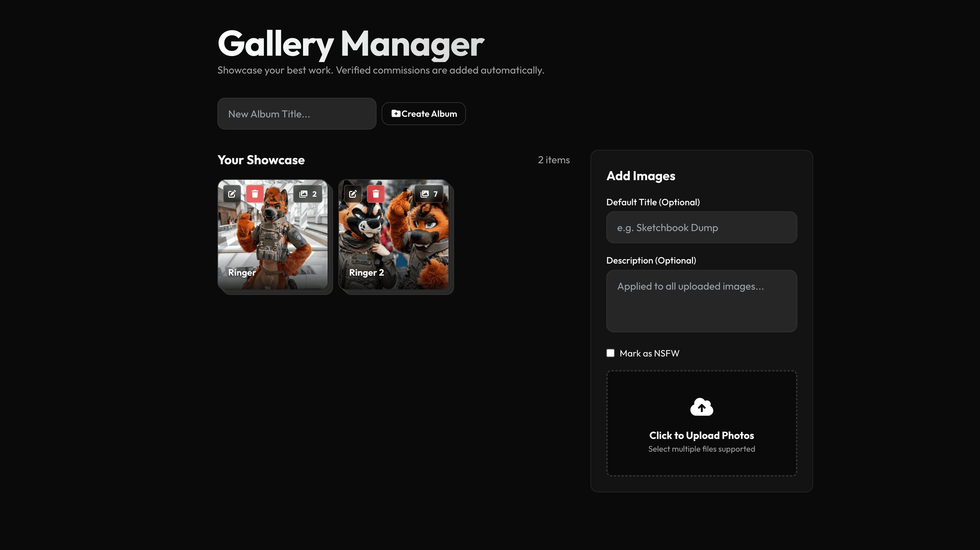Open the image count badge showing 7 on Ringer 2
The height and width of the screenshot is (550, 980).
pyautogui.click(x=429, y=194)
